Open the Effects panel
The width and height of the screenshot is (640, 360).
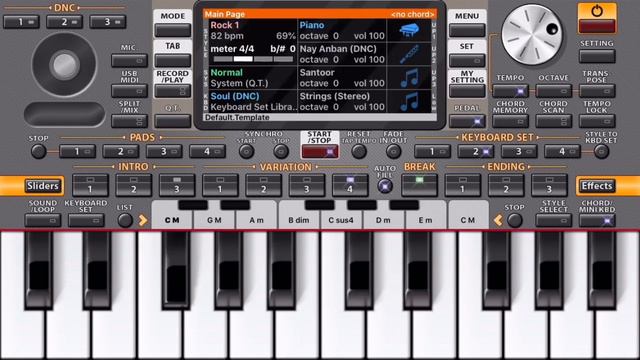(597, 186)
